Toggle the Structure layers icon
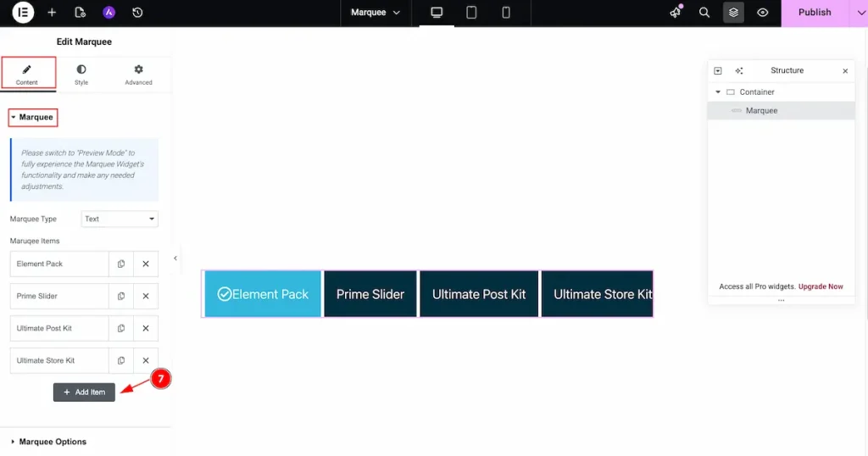 coord(733,12)
